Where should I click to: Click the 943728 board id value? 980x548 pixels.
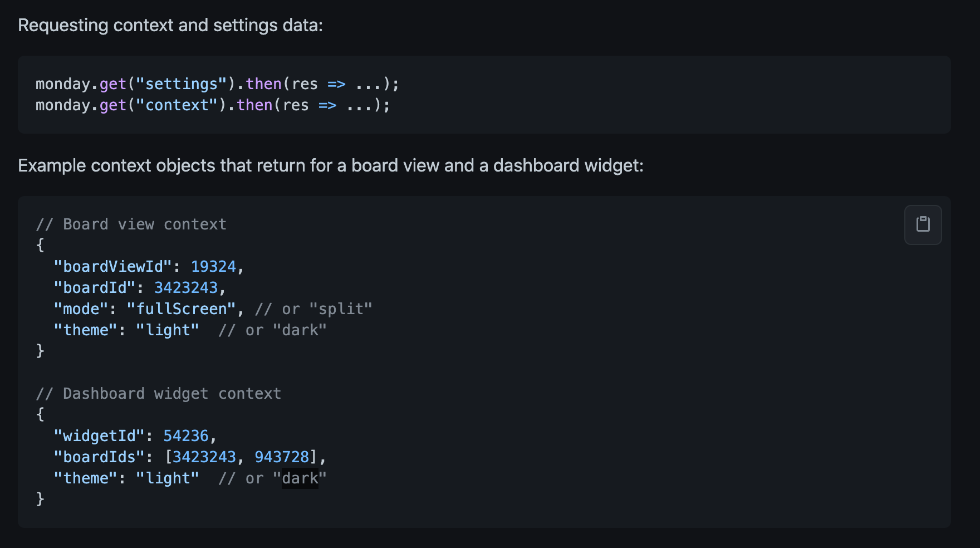(282, 457)
